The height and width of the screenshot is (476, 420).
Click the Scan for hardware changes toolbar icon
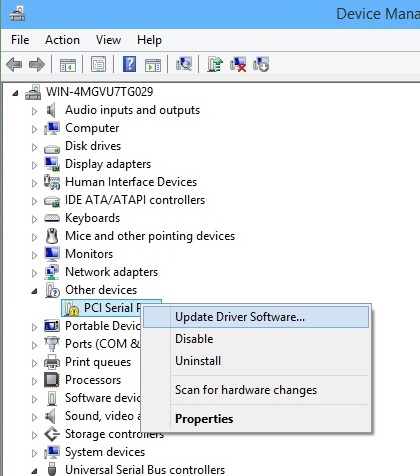184,64
